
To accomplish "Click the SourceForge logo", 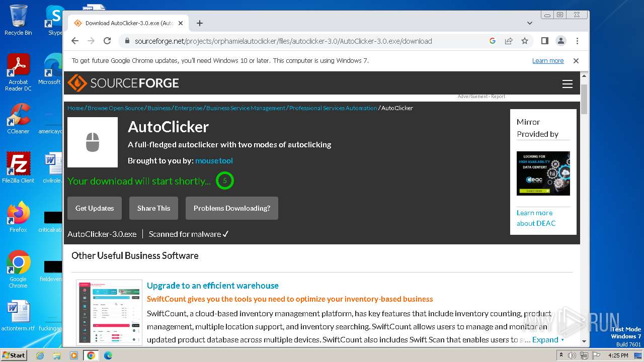I will tap(123, 83).
